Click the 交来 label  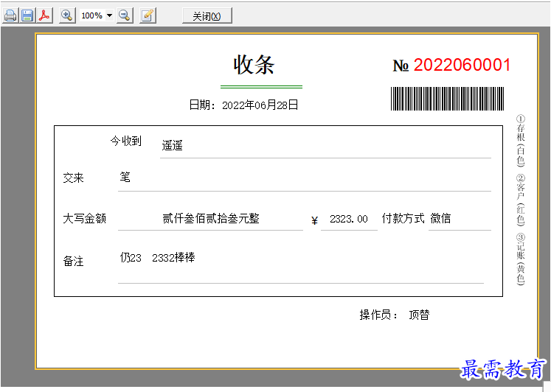[73, 178]
